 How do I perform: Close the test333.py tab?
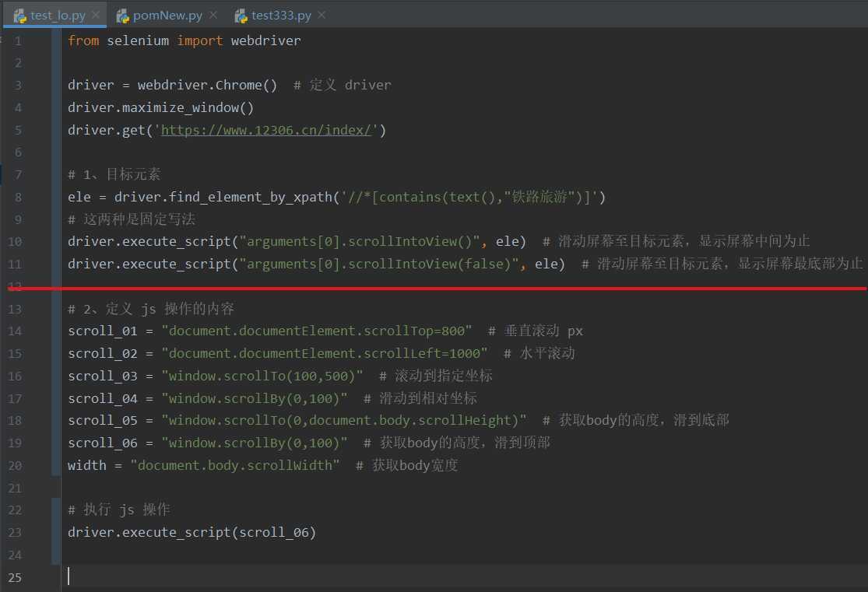pyautogui.click(x=322, y=15)
